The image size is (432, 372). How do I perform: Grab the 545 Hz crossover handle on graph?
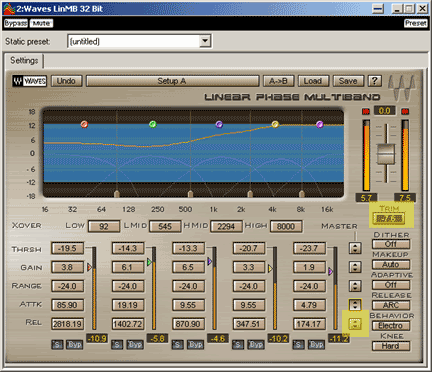click(x=190, y=194)
